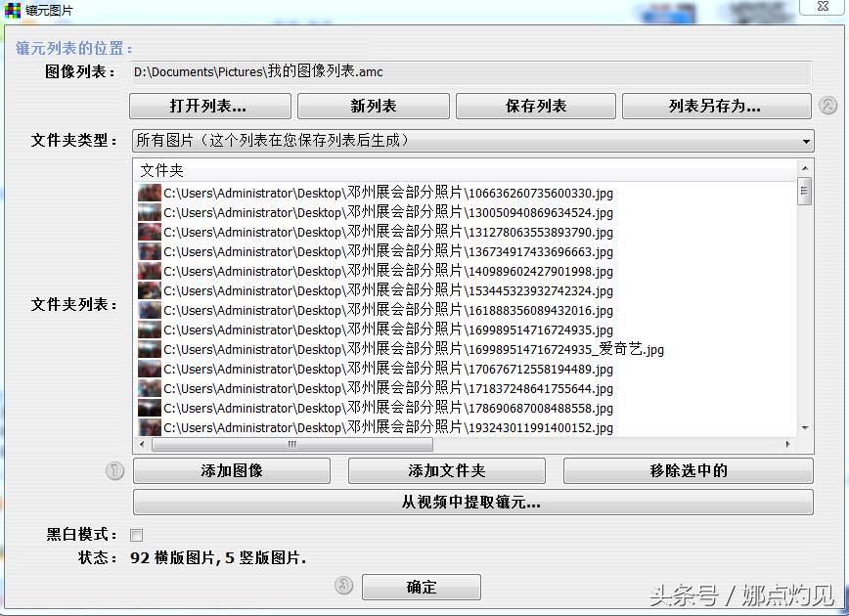Click 移除选中的 to remove selection
The image size is (849, 616).
688,470
